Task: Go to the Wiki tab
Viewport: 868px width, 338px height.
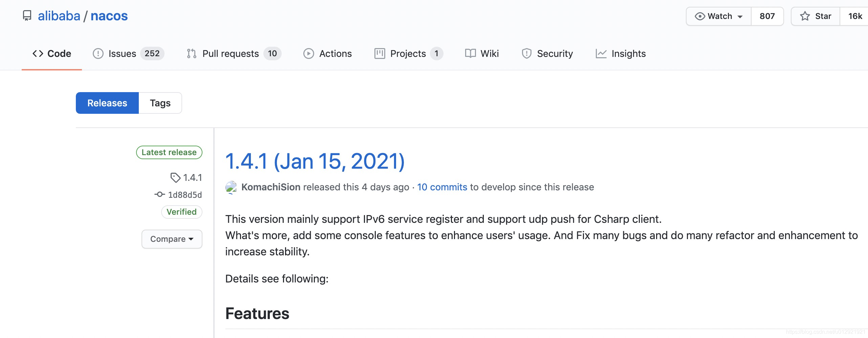Action: coord(489,54)
